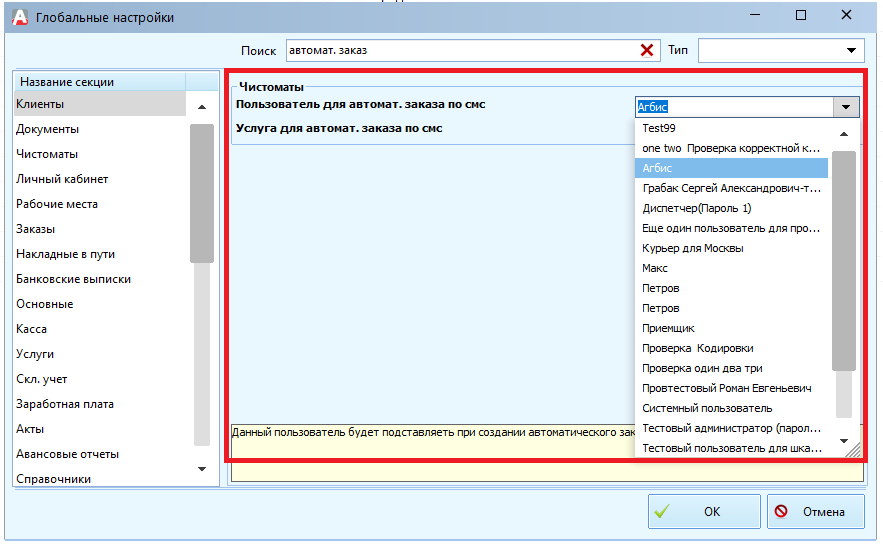Screen dimensions: 883x550
Task: Select the highlighted Агбис list entry
Action: pyautogui.click(x=732, y=168)
